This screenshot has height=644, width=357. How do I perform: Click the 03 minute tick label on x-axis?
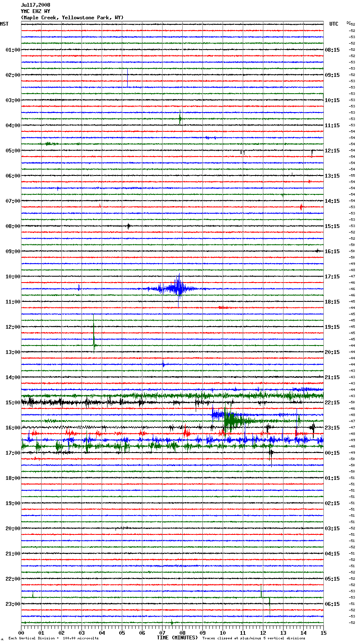(82, 633)
